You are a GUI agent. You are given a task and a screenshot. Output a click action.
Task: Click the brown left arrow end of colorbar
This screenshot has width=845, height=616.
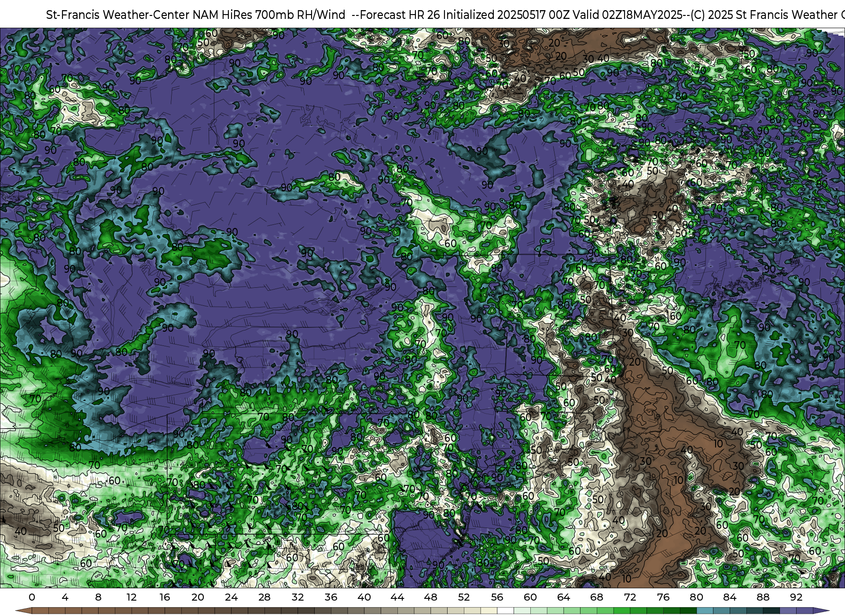pyautogui.click(x=24, y=611)
